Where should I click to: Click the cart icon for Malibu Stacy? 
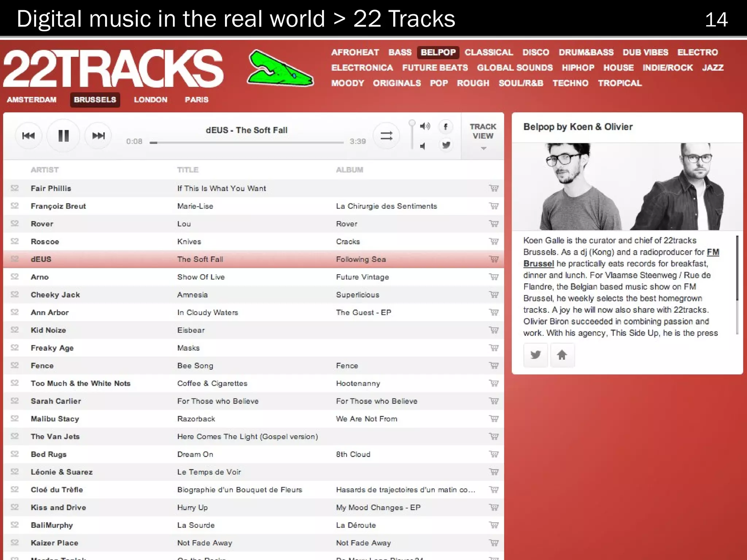[494, 419]
